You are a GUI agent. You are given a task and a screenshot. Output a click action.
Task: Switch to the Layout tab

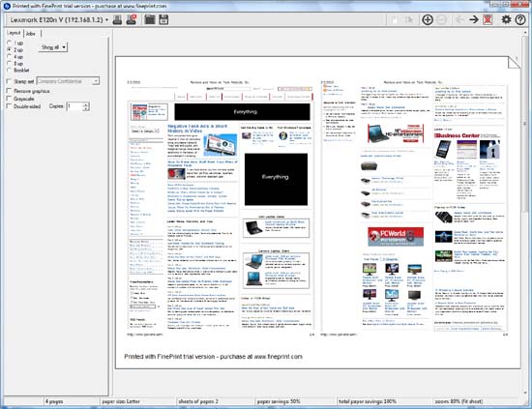pos(14,33)
